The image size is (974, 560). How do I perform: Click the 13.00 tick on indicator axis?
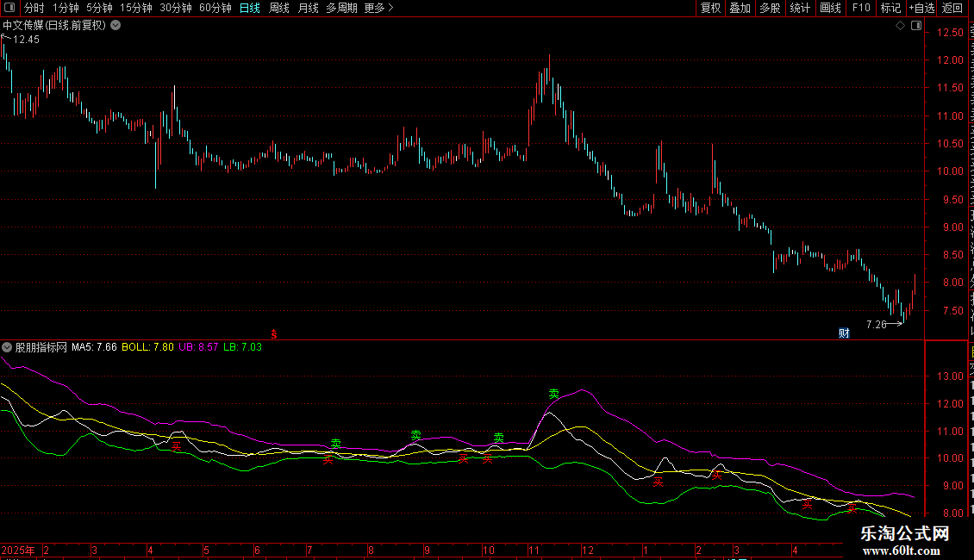(950, 376)
